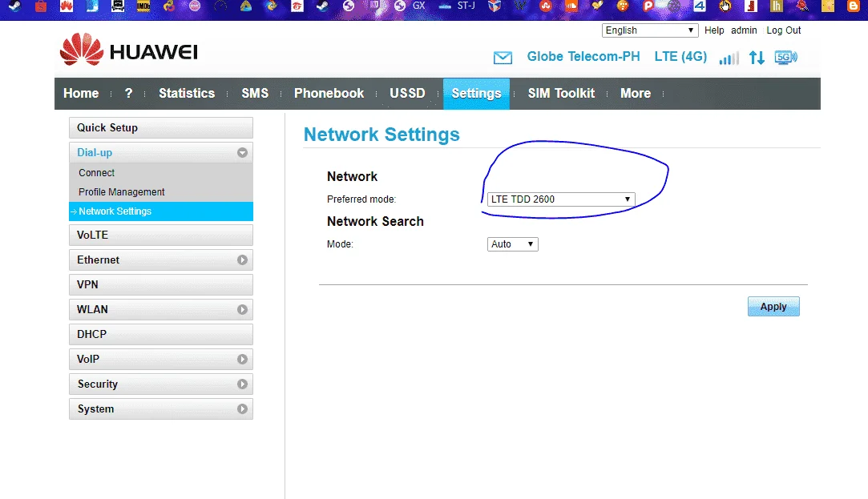Click the Help link
Viewport: 868px width, 499px height.
[714, 30]
